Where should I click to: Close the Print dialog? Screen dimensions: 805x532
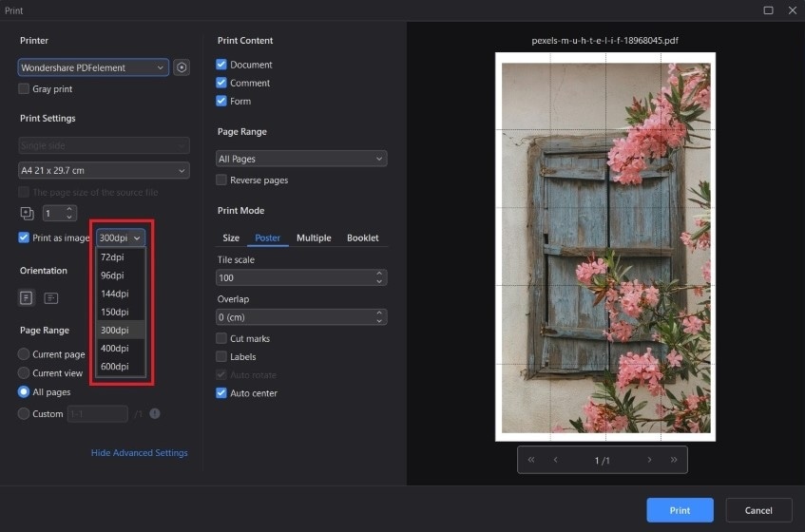click(792, 10)
